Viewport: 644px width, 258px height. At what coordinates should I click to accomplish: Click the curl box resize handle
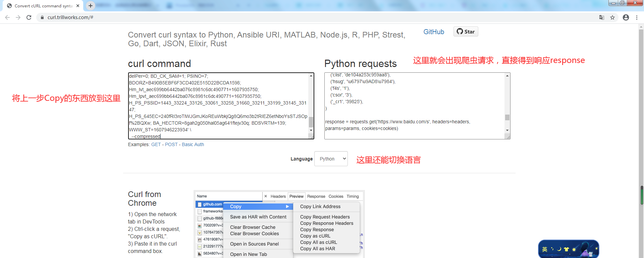tap(312, 137)
